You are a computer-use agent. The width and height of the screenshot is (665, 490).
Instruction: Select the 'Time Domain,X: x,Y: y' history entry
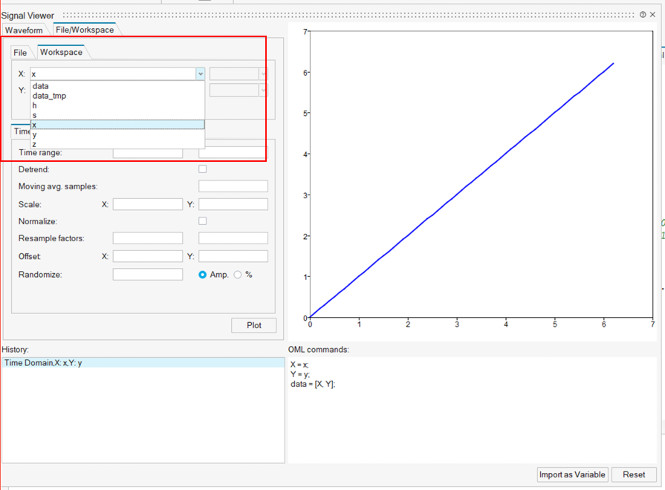[x=43, y=363]
